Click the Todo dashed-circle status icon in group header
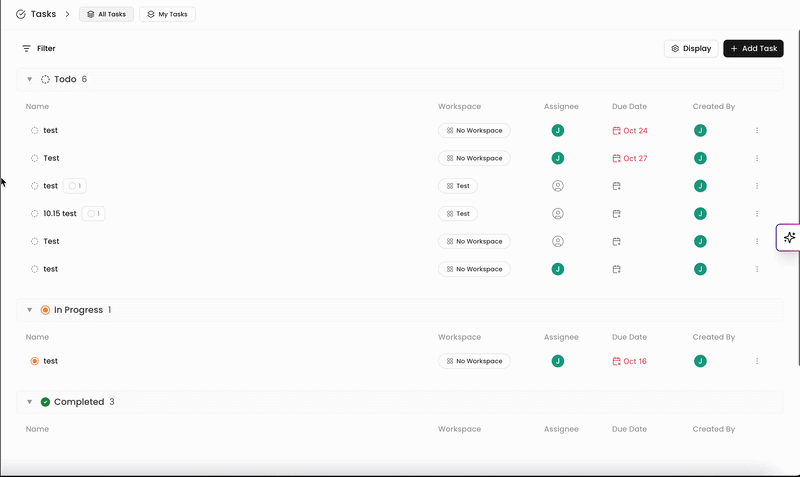Image resolution: width=800 pixels, height=477 pixels. (45, 79)
